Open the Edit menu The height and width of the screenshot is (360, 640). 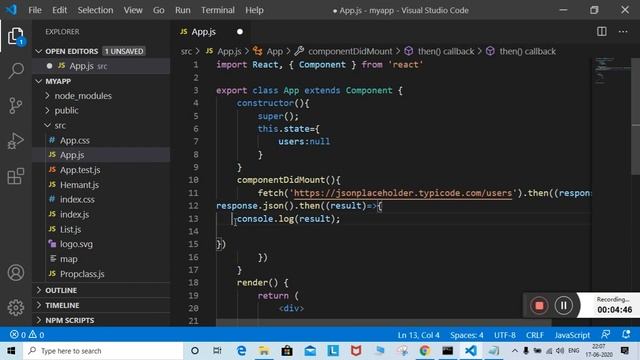(x=60, y=10)
